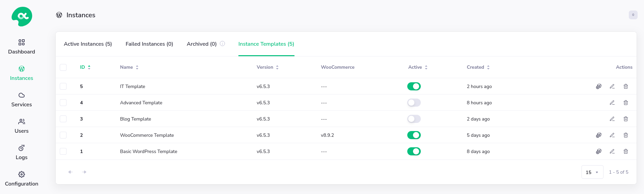
Task: Open the 15 rows per page dropdown
Action: pos(592,172)
